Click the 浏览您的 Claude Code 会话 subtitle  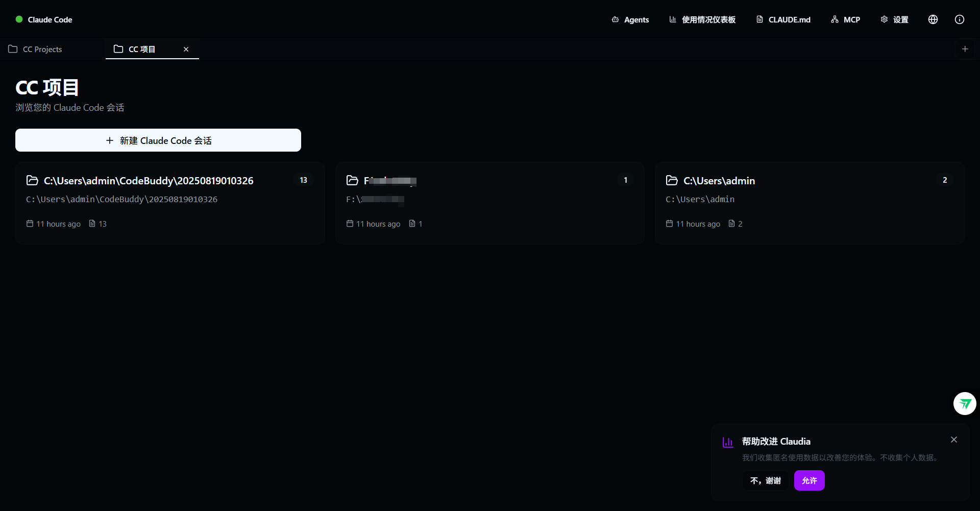(x=70, y=108)
